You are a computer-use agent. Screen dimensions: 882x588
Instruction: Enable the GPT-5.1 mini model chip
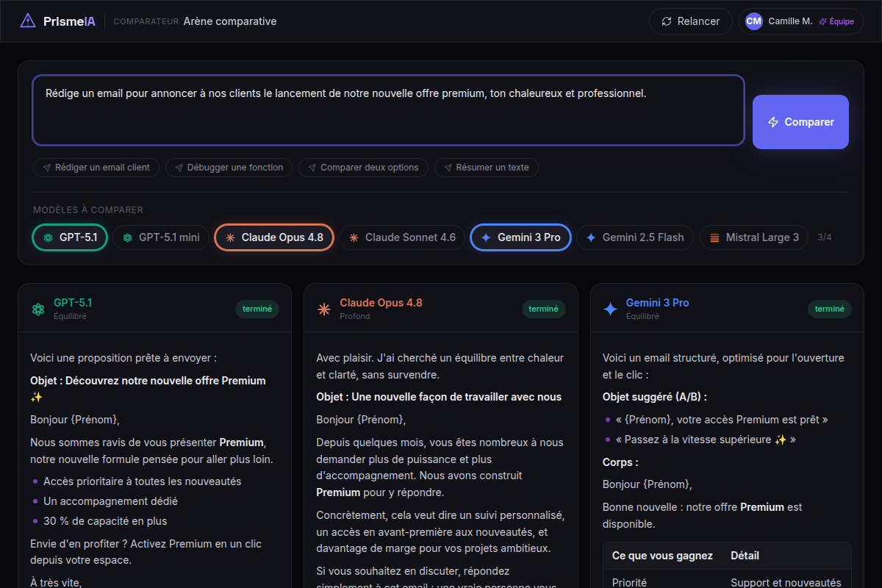[x=161, y=237]
